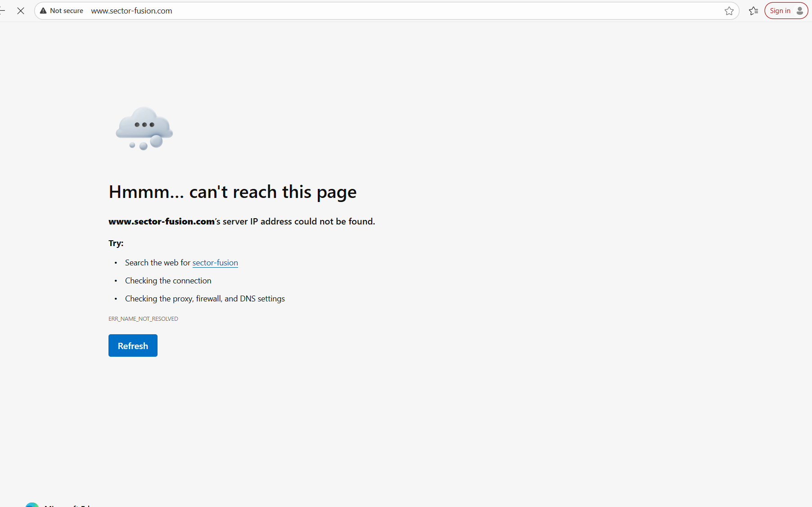
Task: Click the red Sign in text
Action: [780, 11]
